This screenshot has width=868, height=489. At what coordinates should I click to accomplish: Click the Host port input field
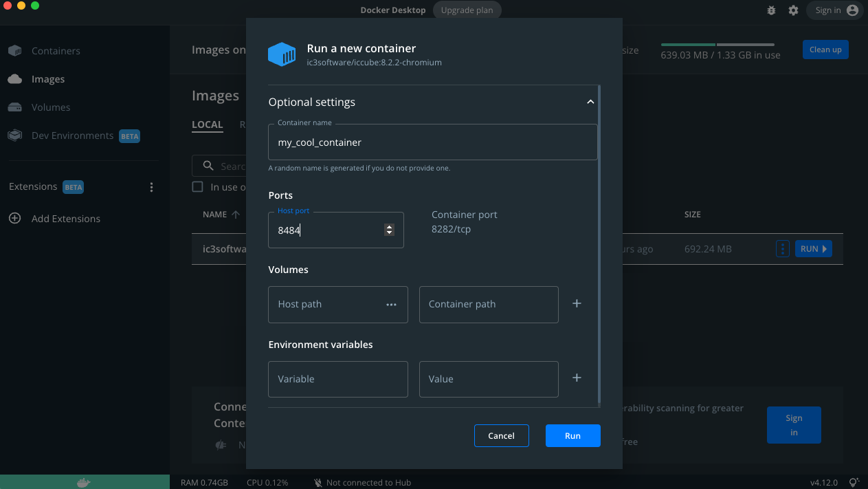point(335,230)
